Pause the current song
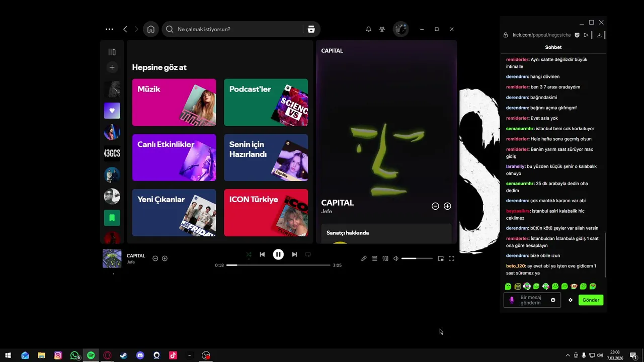Image resolution: width=644 pixels, height=362 pixels. pyautogui.click(x=278, y=254)
